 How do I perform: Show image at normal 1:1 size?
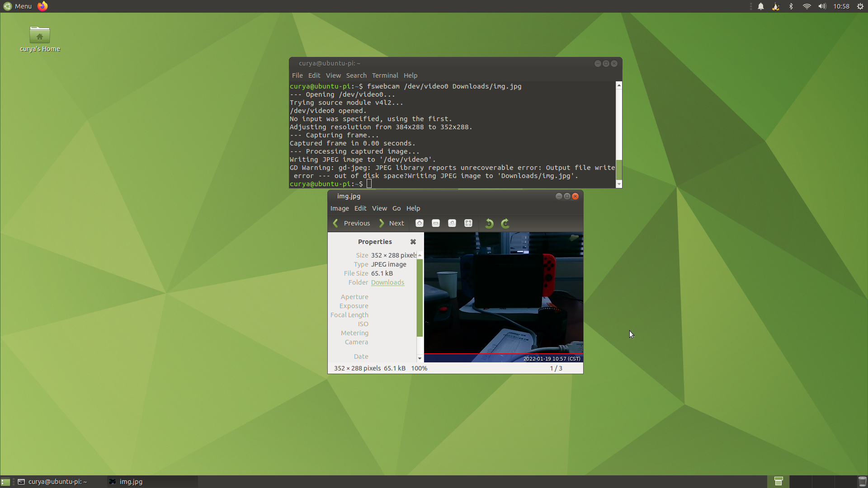tap(452, 223)
